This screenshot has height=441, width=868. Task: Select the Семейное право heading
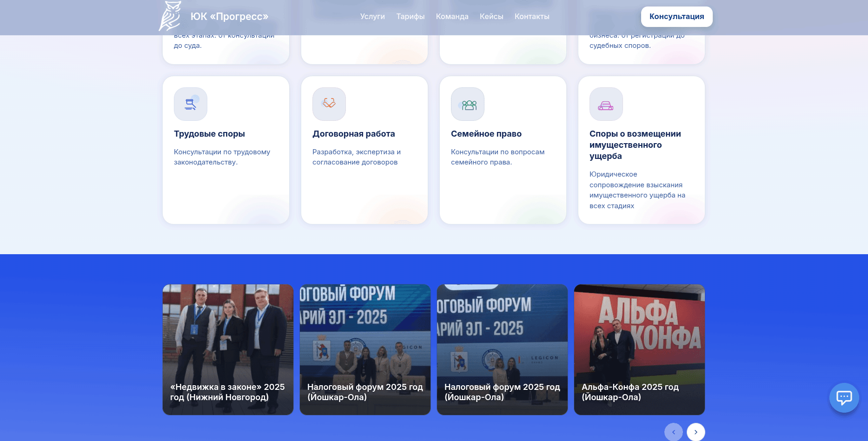[486, 134]
